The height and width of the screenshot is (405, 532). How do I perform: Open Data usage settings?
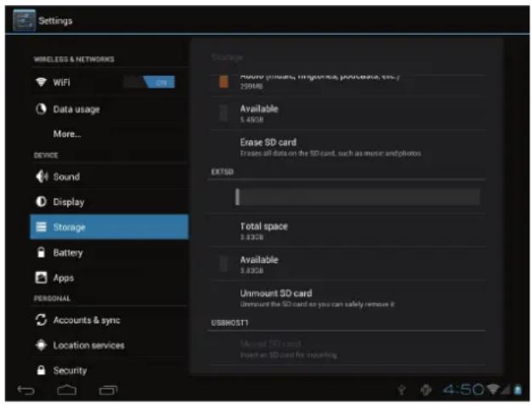(x=109, y=110)
